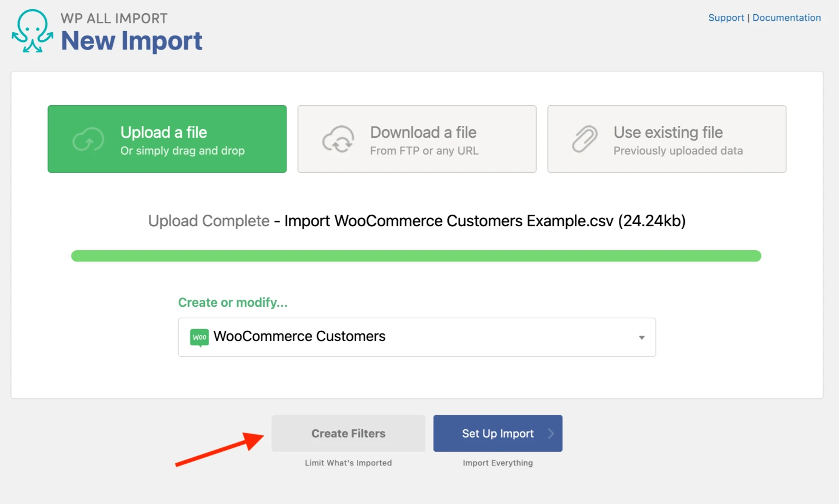Click the Create or modify label
Screen dimensions: 839x504
233,302
